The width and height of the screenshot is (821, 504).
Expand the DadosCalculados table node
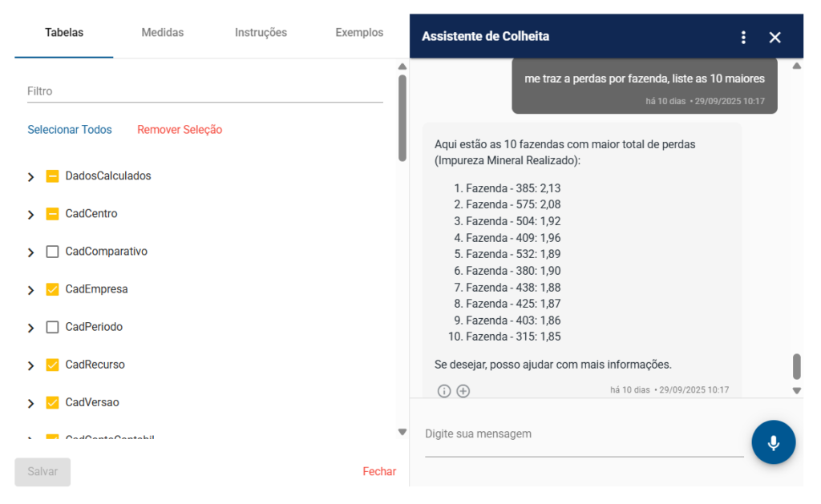(x=30, y=177)
